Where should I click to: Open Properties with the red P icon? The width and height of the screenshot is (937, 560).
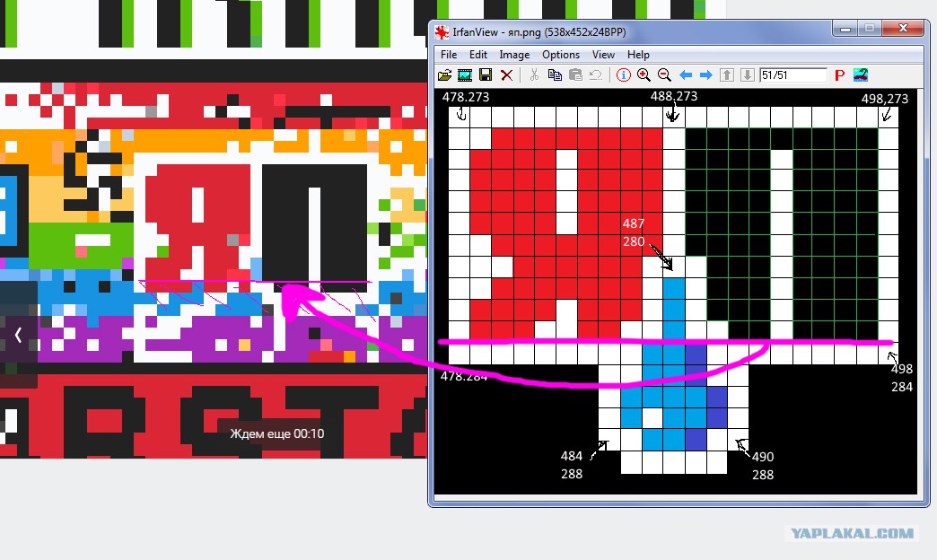click(839, 74)
